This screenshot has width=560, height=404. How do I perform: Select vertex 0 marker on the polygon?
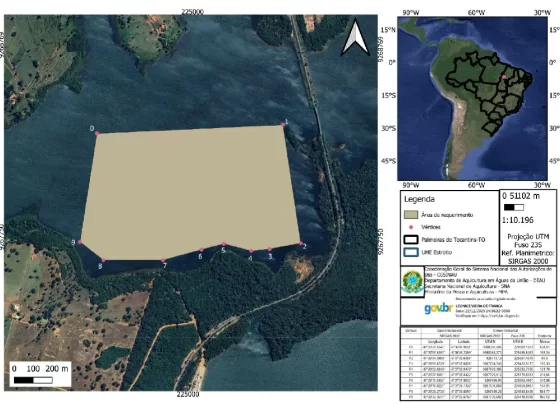point(97,134)
